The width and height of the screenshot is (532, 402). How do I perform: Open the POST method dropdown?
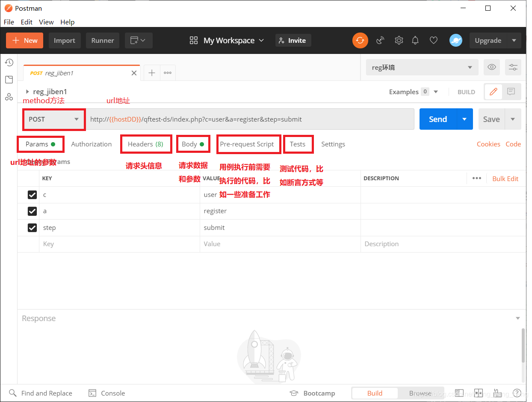point(54,119)
